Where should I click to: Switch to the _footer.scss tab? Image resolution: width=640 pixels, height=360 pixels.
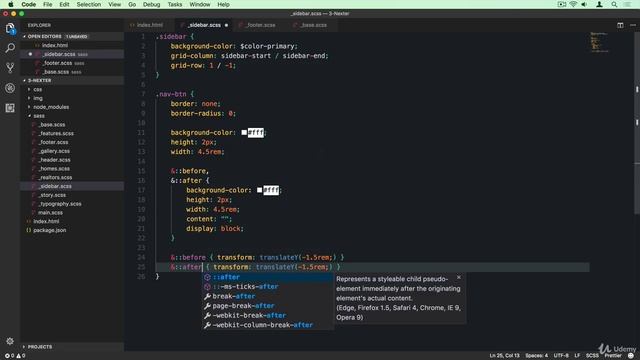click(x=261, y=25)
